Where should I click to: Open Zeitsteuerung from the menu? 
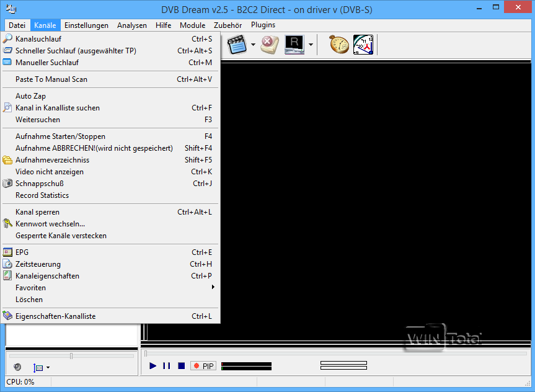coord(110,264)
